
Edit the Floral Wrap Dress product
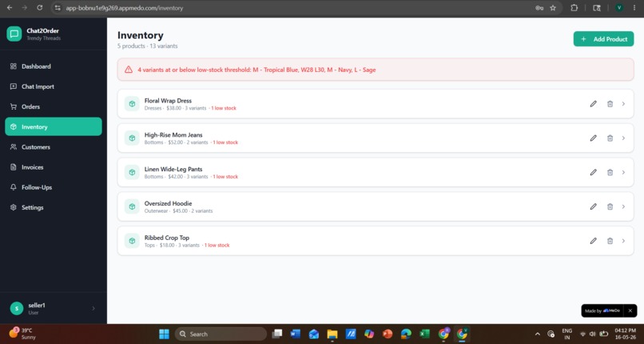593,104
